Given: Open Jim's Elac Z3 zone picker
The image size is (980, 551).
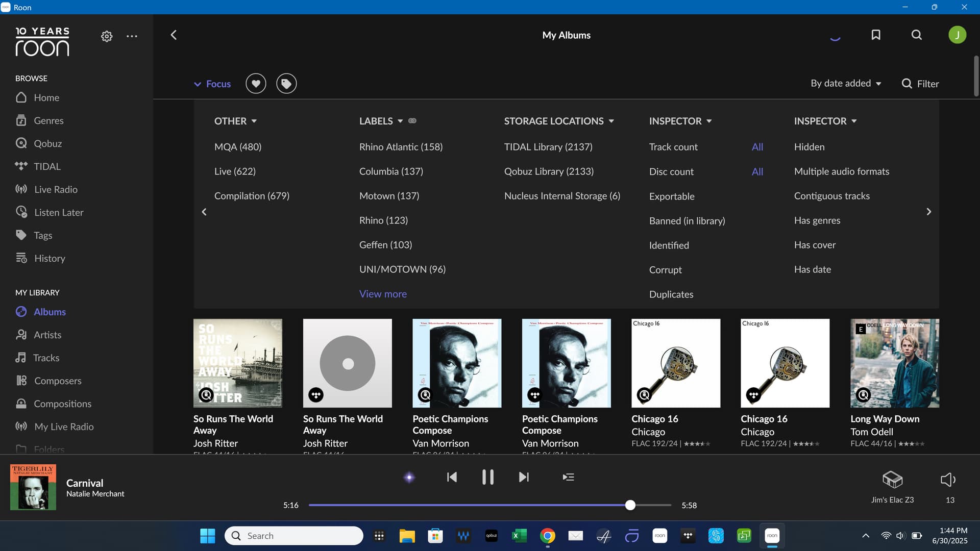Looking at the screenshot, I should tap(892, 487).
